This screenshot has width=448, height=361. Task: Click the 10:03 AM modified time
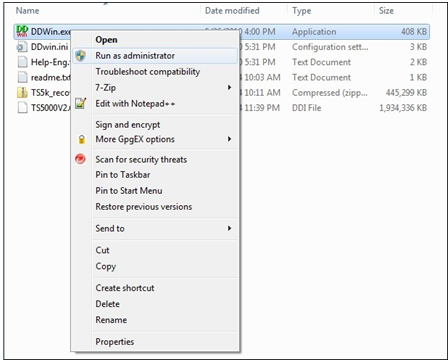point(262,77)
